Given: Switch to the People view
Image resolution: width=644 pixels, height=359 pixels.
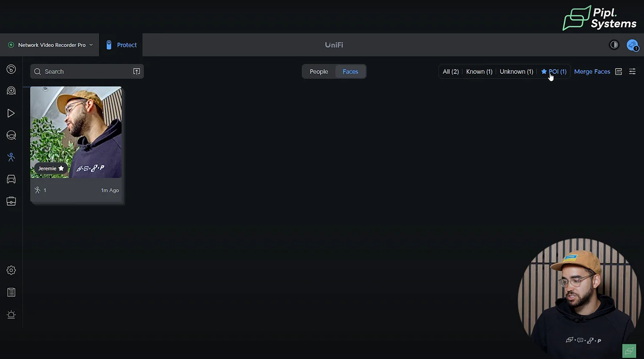Looking at the screenshot, I should coord(319,72).
